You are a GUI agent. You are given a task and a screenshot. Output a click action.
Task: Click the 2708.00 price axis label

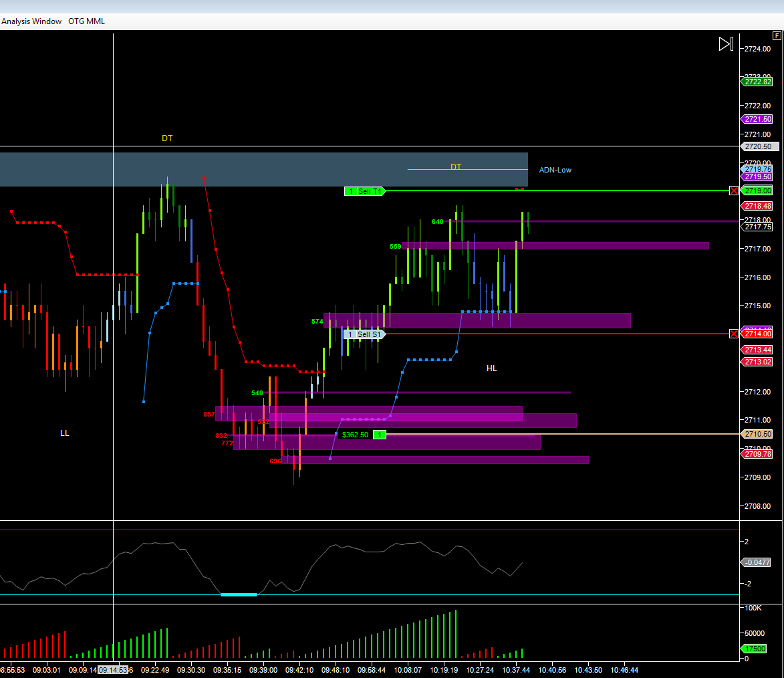[x=757, y=506]
